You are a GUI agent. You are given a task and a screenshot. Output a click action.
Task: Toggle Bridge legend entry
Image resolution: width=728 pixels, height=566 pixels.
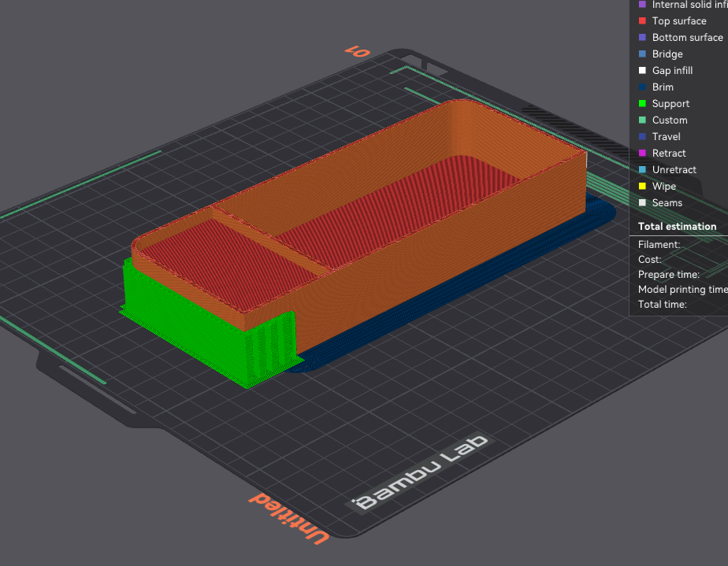[x=667, y=54]
